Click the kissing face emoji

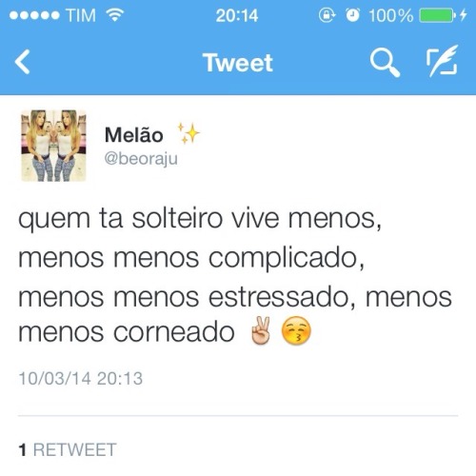296,330
